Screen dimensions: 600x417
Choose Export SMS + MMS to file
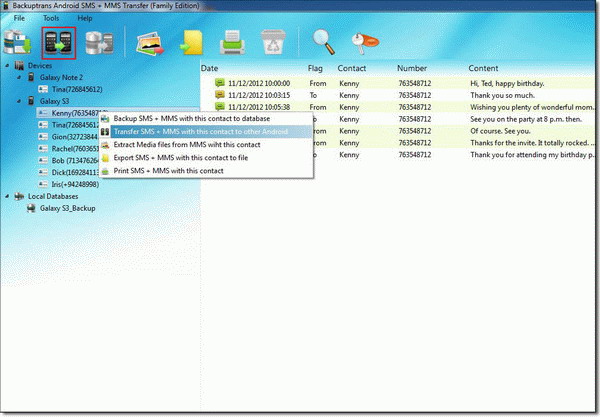[x=207, y=158]
